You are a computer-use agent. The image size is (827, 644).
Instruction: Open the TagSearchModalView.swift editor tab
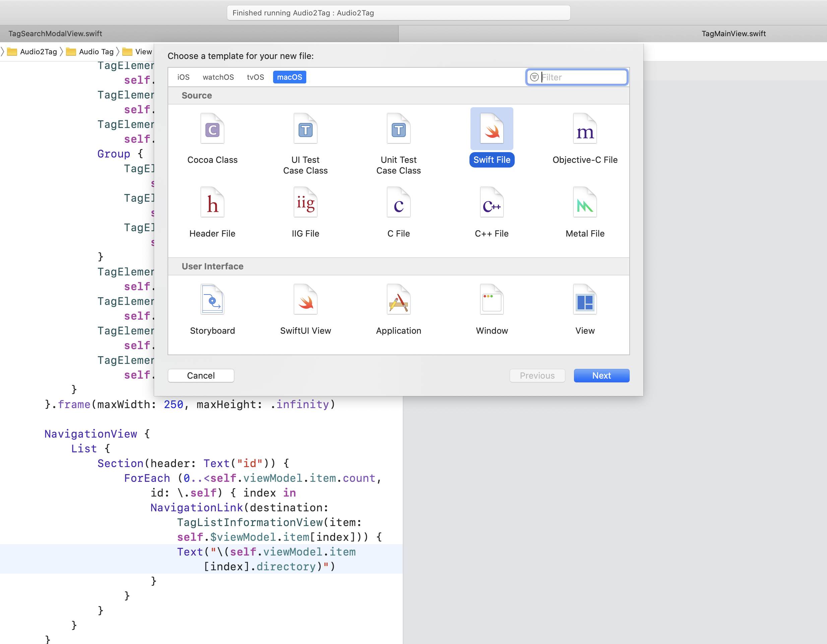(x=199, y=34)
